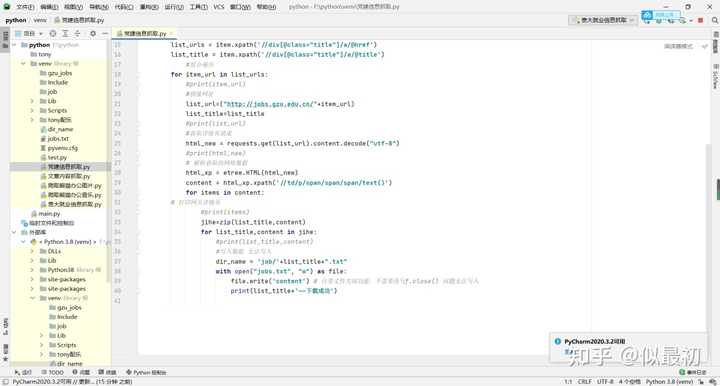The height and width of the screenshot is (386, 720).
Task: Click the green Run icon
Action: 647,20
